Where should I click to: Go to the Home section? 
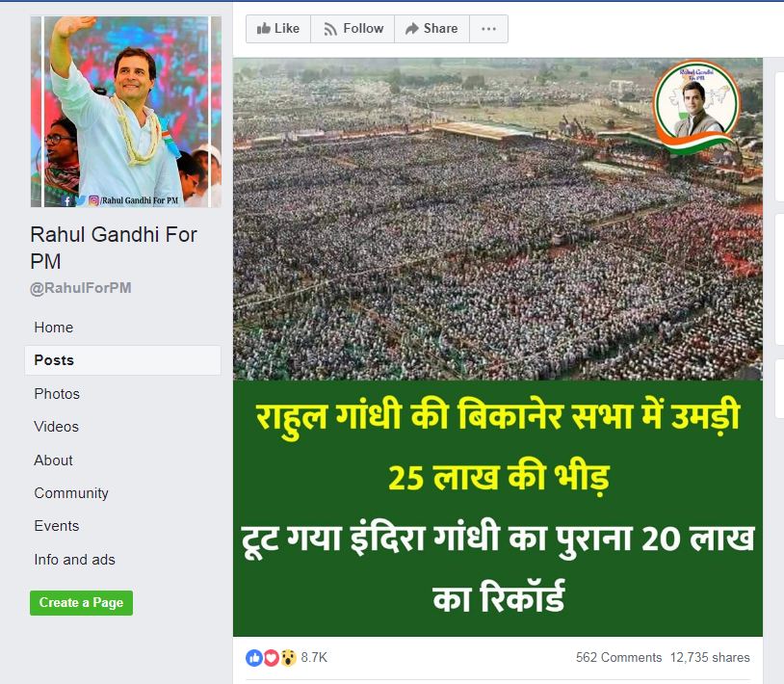click(54, 328)
